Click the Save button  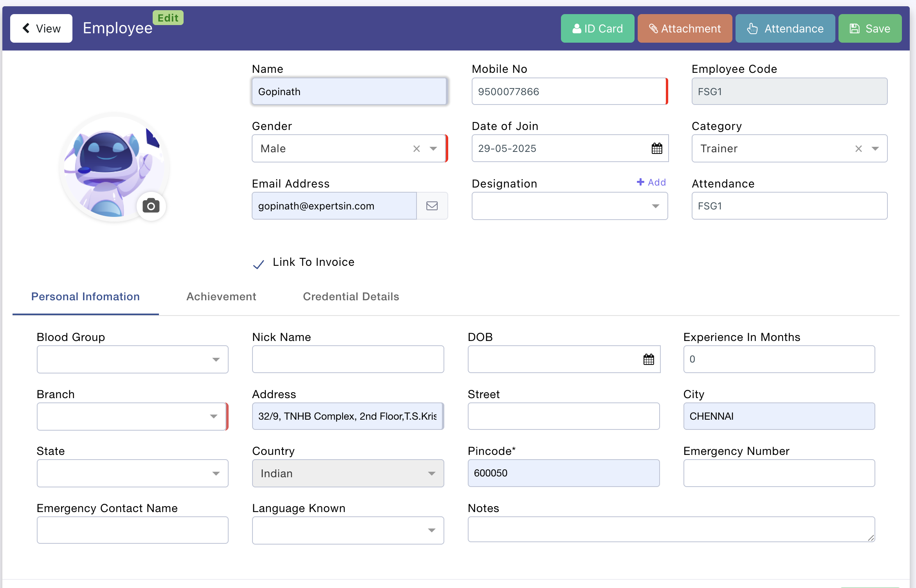(870, 29)
